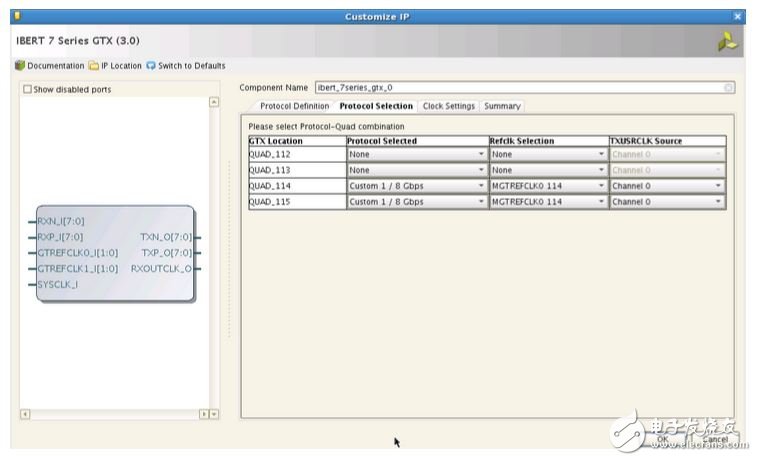Click the Switch to Defaults refresh icon
Image resolution: width=757 pixels, height=461 pixels.
coord(151,66)
